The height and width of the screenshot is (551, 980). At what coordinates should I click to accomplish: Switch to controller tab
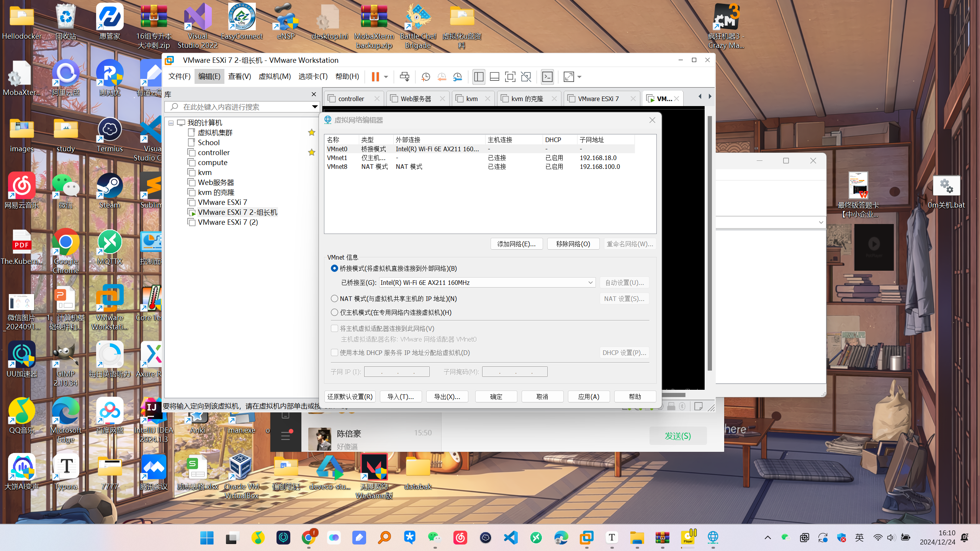(x=353, y=99)
